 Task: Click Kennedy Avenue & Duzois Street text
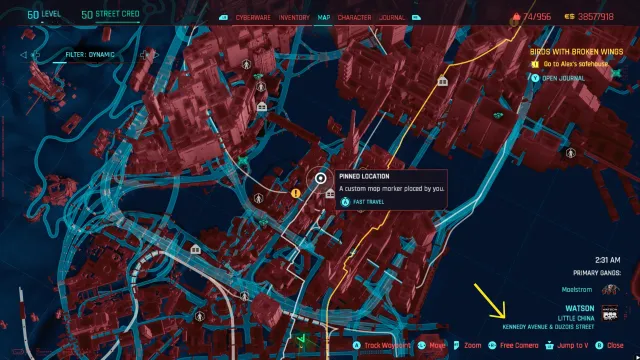click(x=548, y=327)
